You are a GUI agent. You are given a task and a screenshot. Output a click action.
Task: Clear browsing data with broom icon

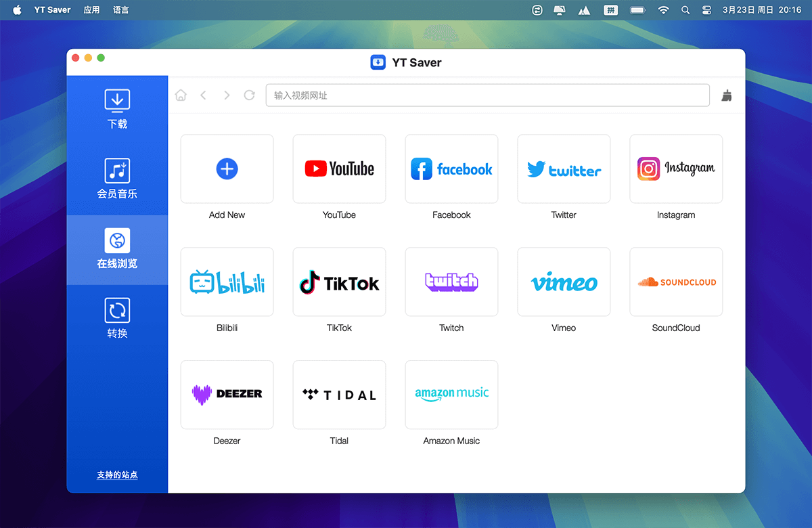coord(727,95)
